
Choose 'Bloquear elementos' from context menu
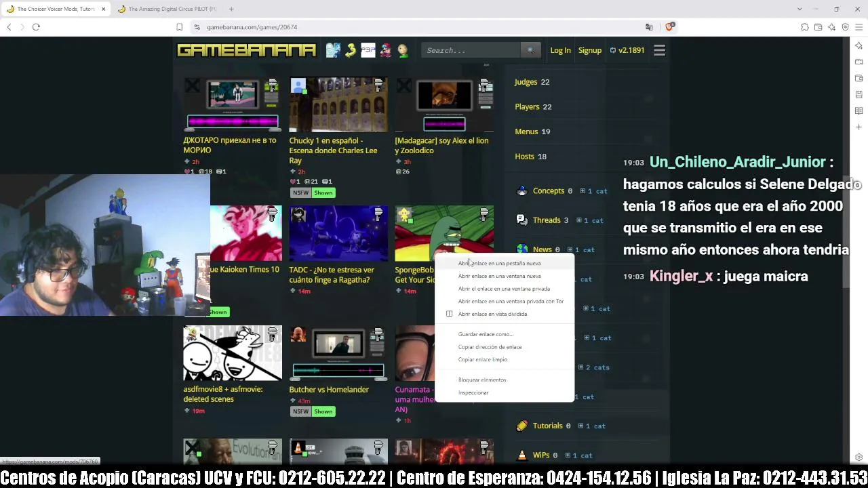pos(482,380)
